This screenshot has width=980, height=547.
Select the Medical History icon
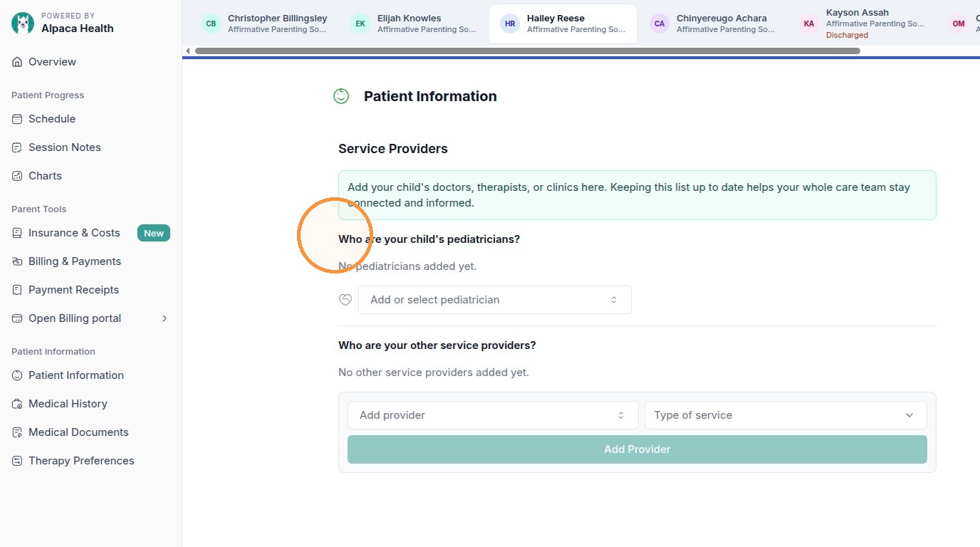coord(17,404)
